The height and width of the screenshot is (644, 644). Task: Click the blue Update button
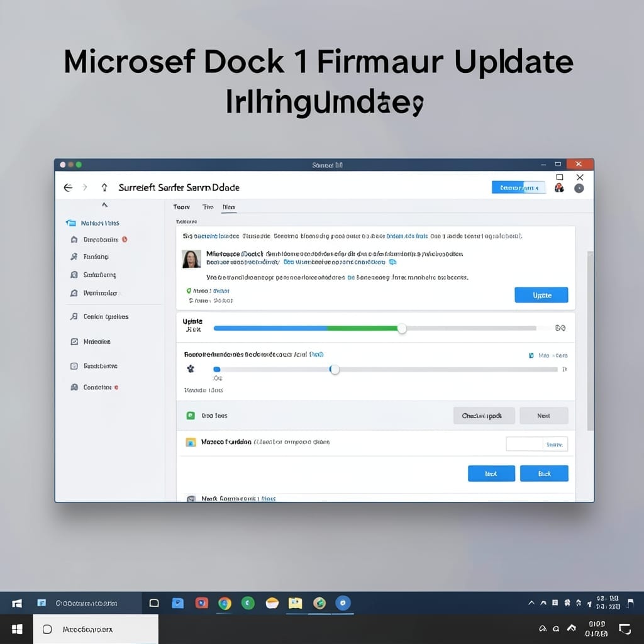click(541, 295)
